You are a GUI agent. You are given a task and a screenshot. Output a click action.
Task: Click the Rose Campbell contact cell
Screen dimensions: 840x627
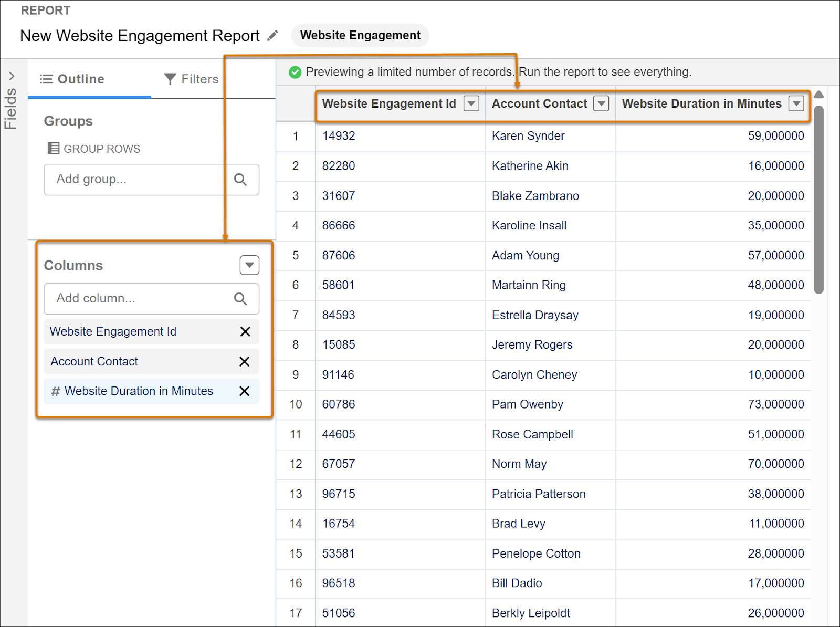click(x=550, y=434)
